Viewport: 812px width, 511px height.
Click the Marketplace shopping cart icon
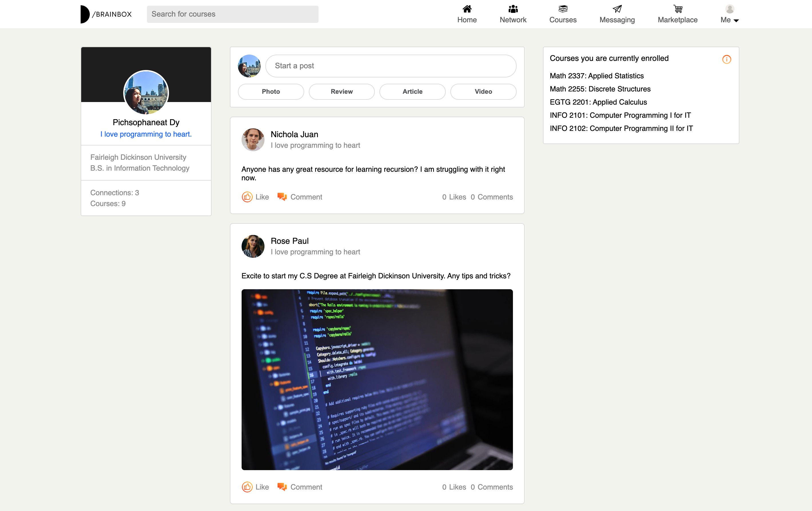click(x=677, y=9)
